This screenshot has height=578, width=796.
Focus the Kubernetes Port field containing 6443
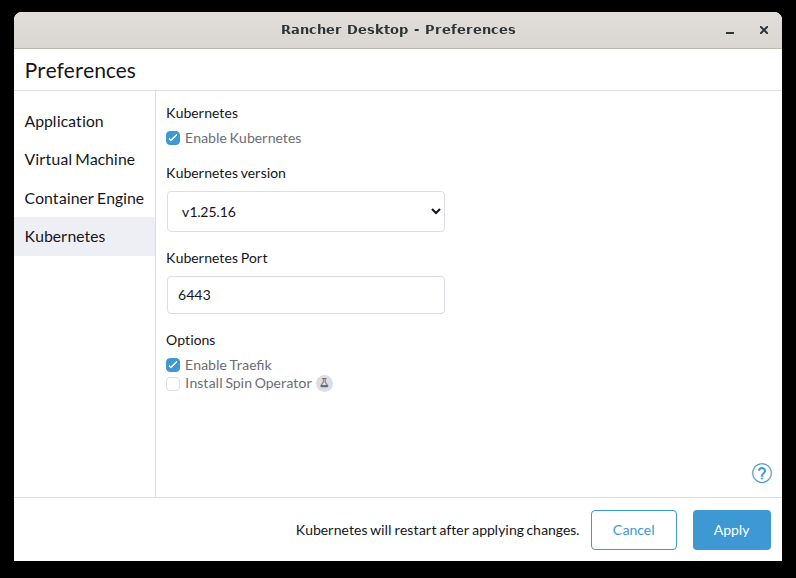(305, 296)
